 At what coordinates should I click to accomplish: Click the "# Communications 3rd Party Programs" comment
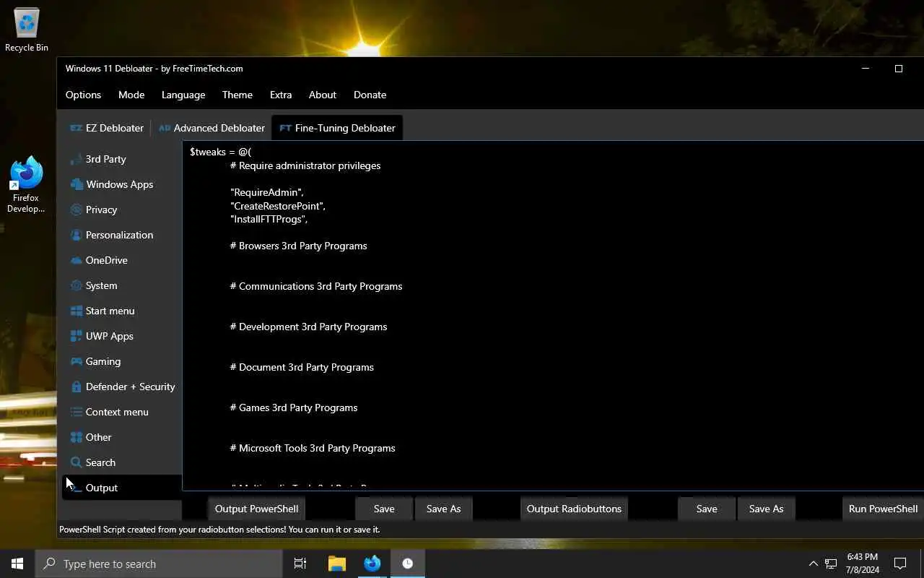pos(316,286)
